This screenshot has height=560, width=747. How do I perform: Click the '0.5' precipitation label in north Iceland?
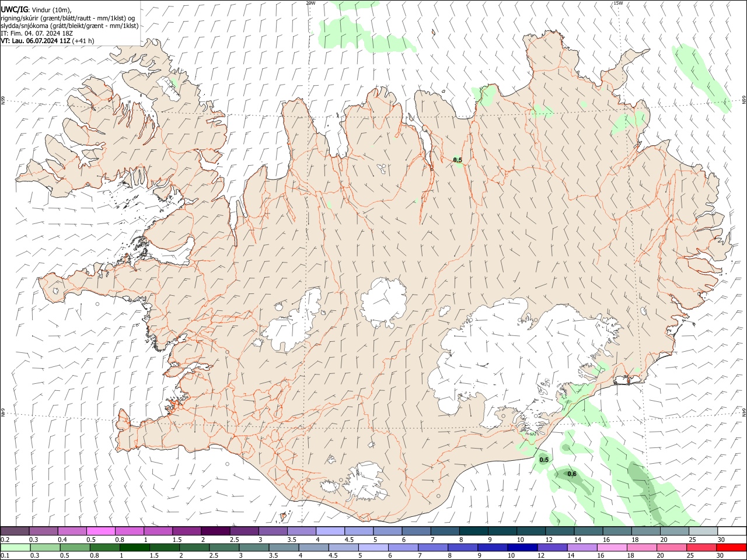coord(458,160)
